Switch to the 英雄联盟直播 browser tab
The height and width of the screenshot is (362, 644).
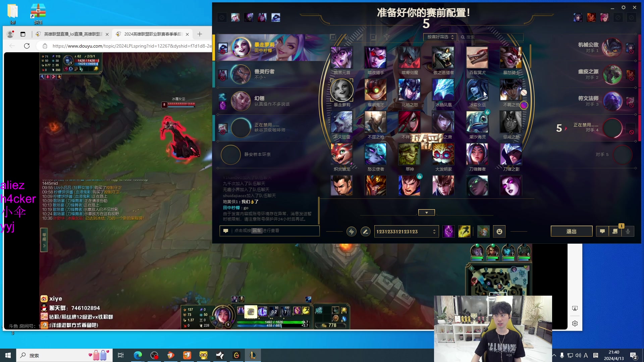click(72, 34)
